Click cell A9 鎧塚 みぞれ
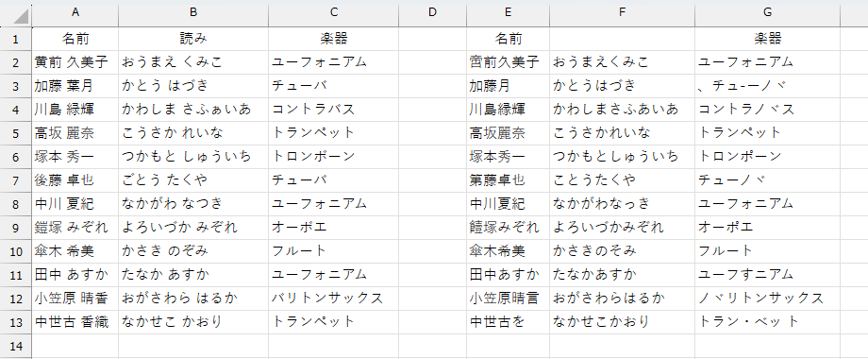This screenshot has height=359, width=868. [75, 227]
